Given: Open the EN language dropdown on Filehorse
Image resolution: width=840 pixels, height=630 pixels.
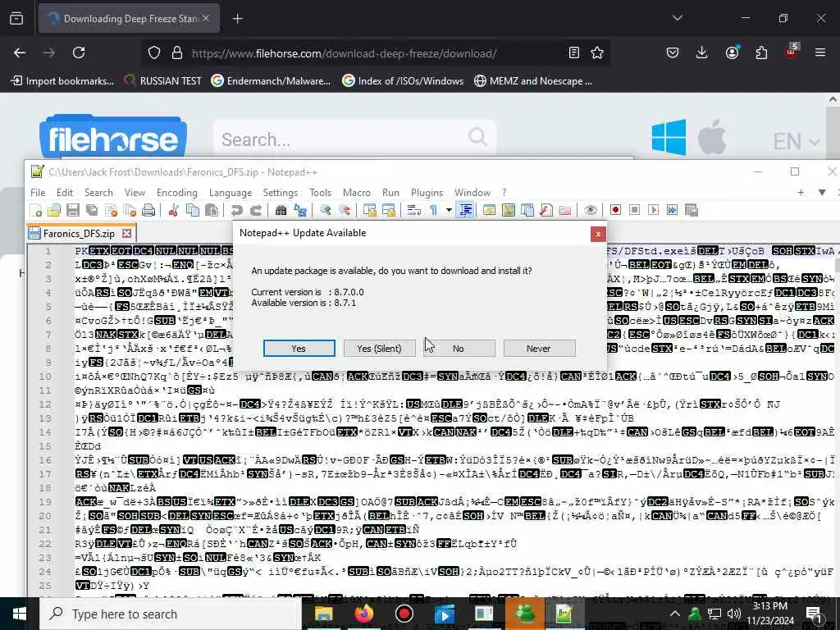Looking at the screenshot, I should (x=796, y=141).
